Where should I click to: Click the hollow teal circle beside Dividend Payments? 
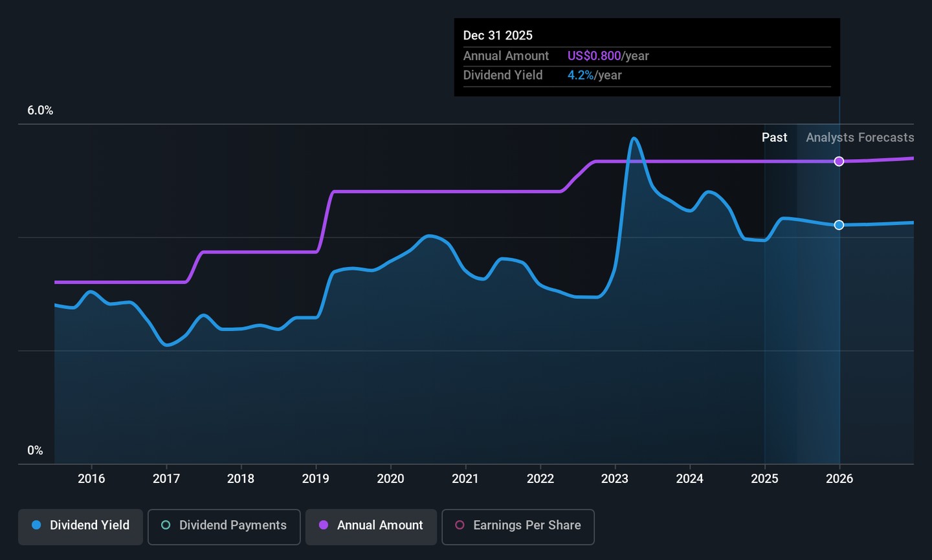(166, 525)
